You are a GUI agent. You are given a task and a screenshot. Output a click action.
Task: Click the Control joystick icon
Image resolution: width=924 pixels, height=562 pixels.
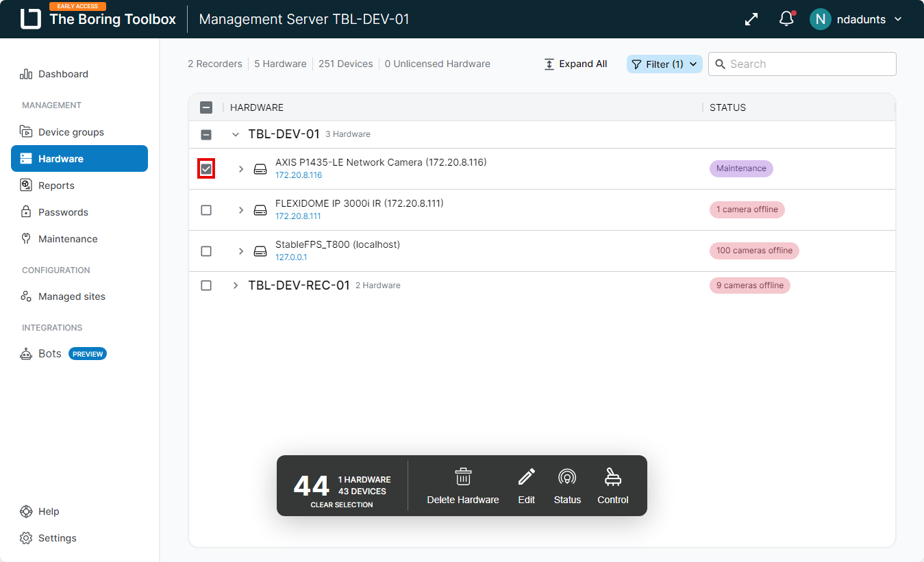(612, 477)
